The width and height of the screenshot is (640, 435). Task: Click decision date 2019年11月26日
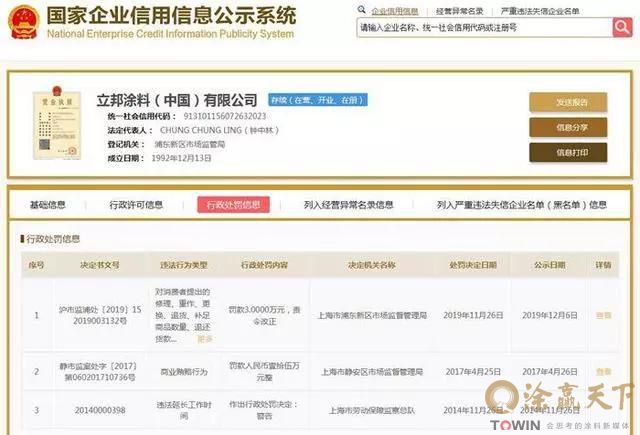[x=473, y=315]
